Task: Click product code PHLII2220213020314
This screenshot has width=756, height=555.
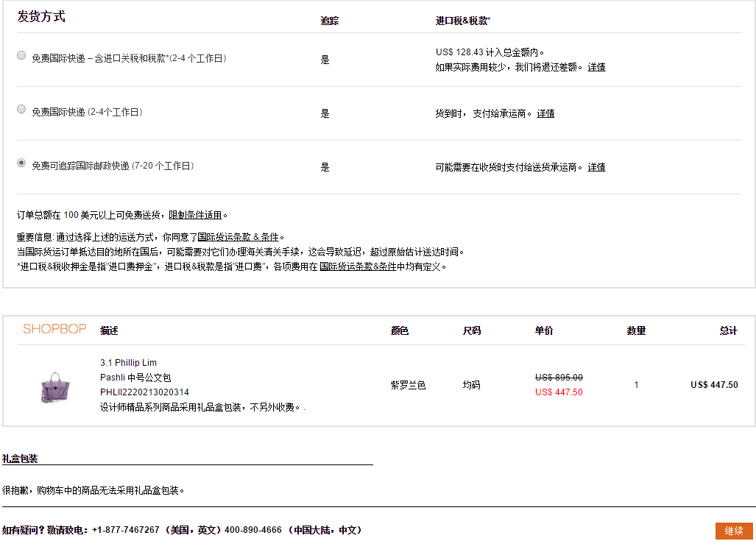Action: pos(144,392)
